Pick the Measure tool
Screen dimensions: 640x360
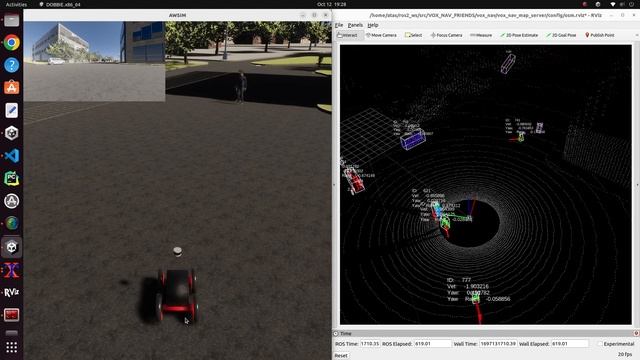(481, 35)
